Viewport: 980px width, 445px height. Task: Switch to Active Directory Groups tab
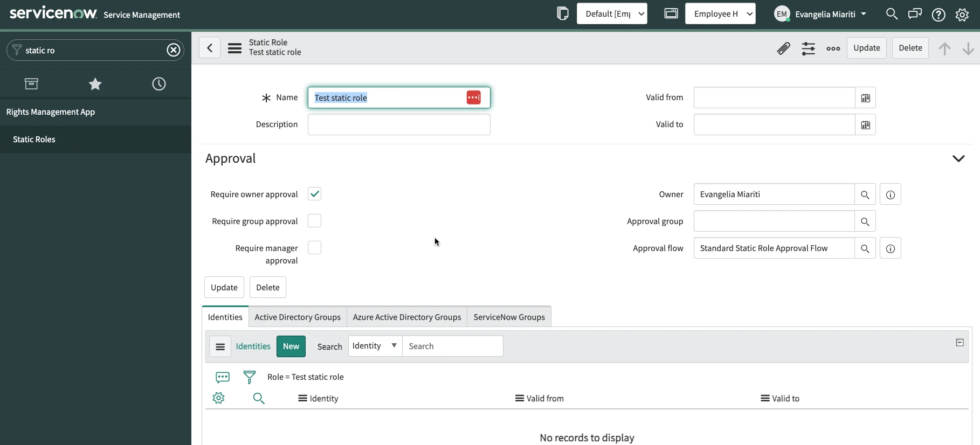(298, 317)
